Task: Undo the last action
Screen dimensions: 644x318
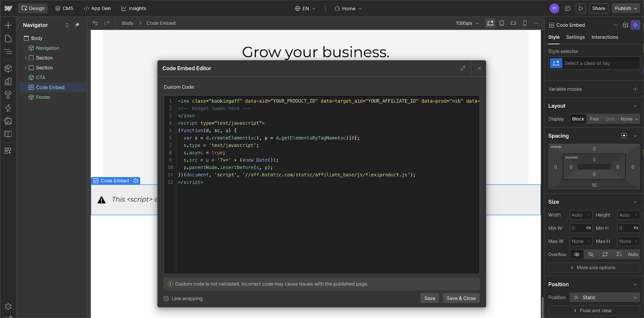Action: pyautogui.click(x=95, y=23)
